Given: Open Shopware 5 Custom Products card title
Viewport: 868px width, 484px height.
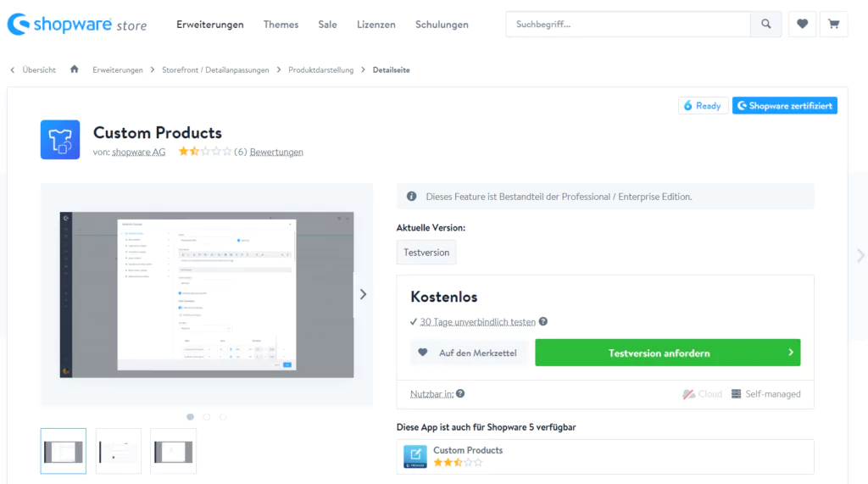Looking at the screenshot, I should (468, 450).
